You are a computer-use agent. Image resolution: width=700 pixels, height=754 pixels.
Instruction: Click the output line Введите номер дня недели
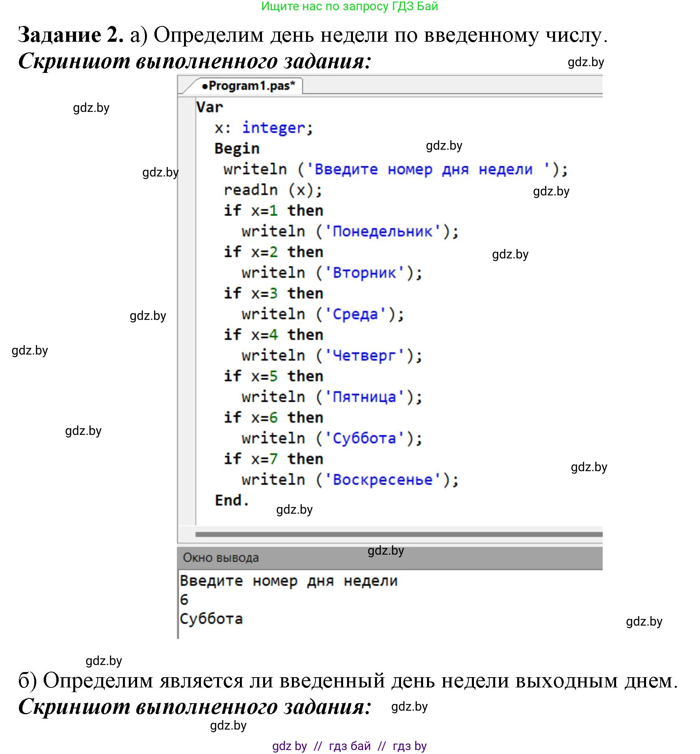point(288,580)
